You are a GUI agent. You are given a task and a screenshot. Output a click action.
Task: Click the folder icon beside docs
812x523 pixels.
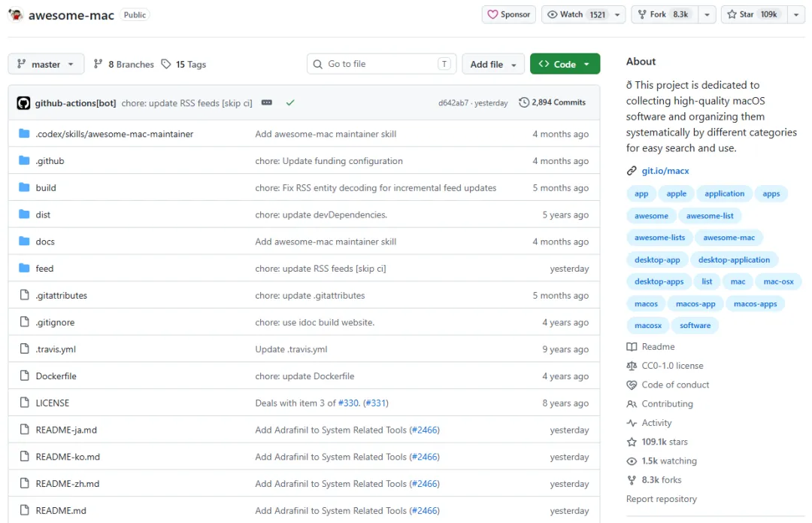pyautogui.click(x=24, y=241)
